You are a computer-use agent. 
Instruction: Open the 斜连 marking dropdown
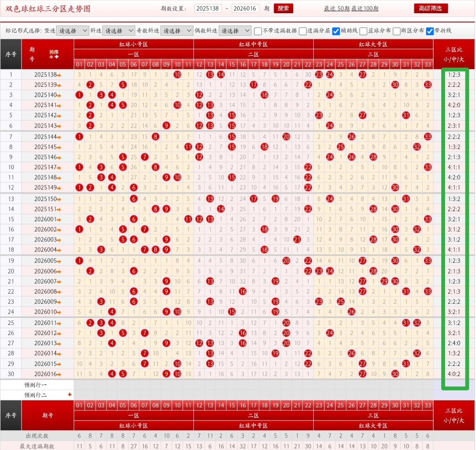119,31
